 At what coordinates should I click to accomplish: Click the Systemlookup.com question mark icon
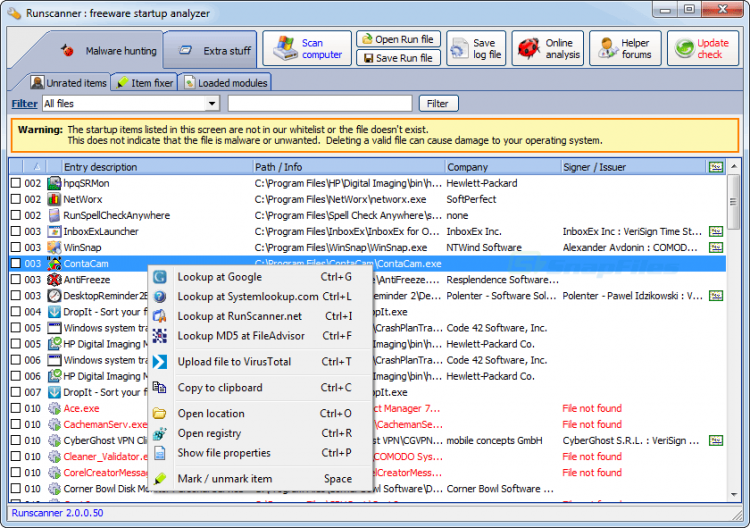pyautogui.click(x=160, y=297)
